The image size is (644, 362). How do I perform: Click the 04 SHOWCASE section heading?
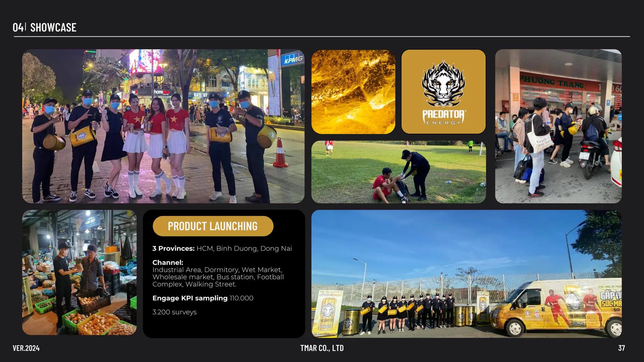[x=44, y=27]
